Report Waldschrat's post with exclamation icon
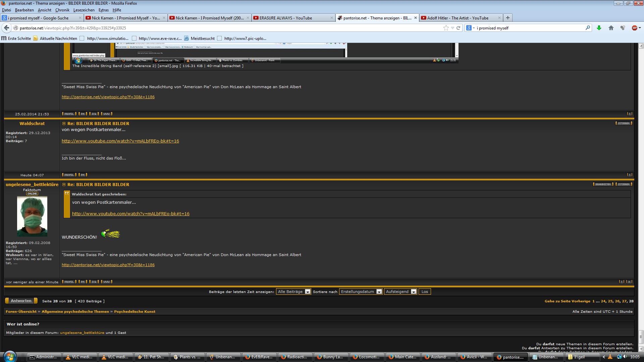The height and width of the screenshot is (362, 644). click(x=629, y=175)
